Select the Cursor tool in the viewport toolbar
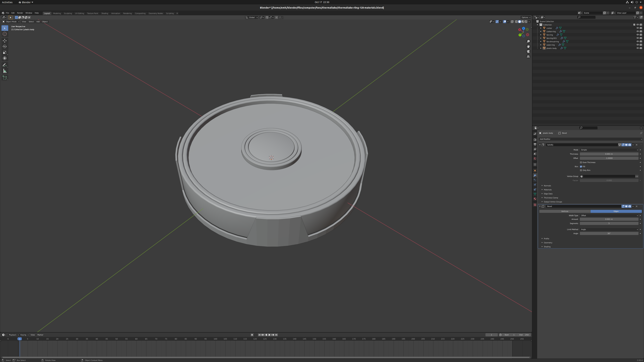 [5, 34]
